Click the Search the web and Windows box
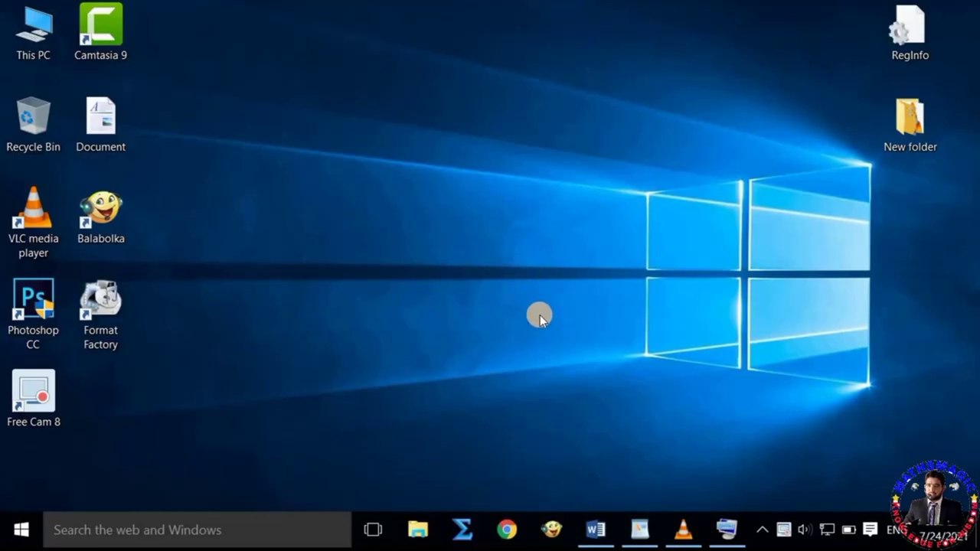 pos(197,530)
